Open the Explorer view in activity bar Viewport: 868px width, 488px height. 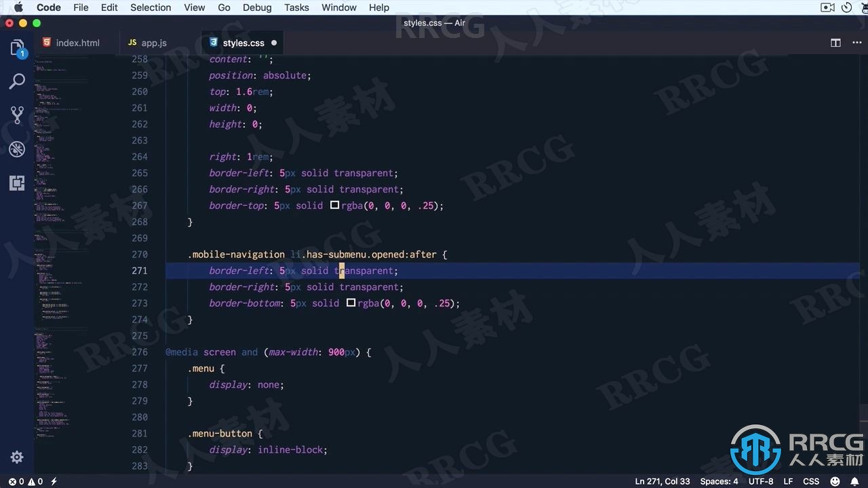click(17, 48)
